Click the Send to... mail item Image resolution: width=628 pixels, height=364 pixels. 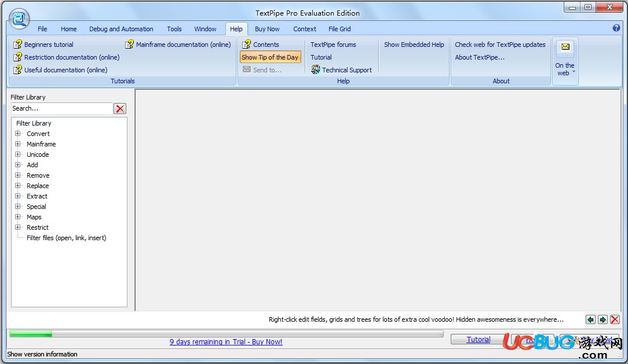tap(262, 70)
